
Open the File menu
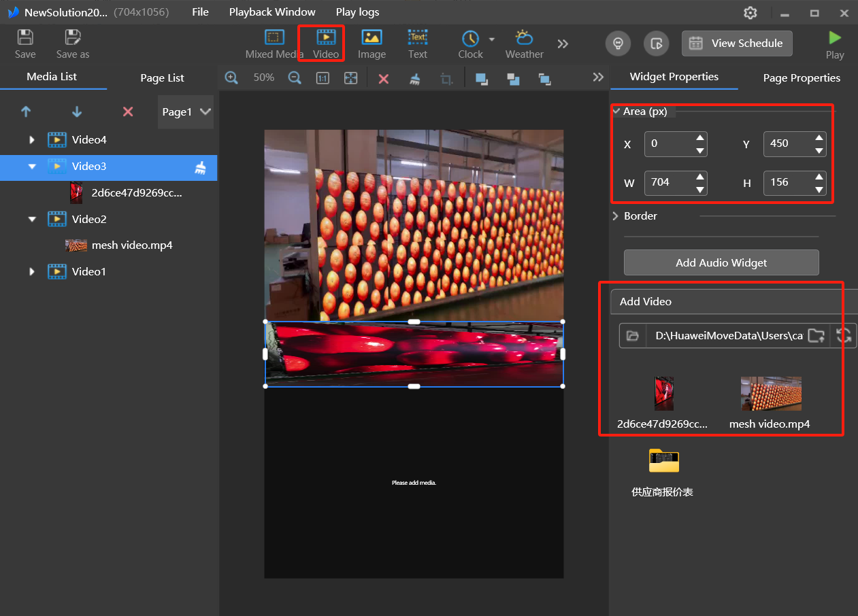tap(200, 12)
